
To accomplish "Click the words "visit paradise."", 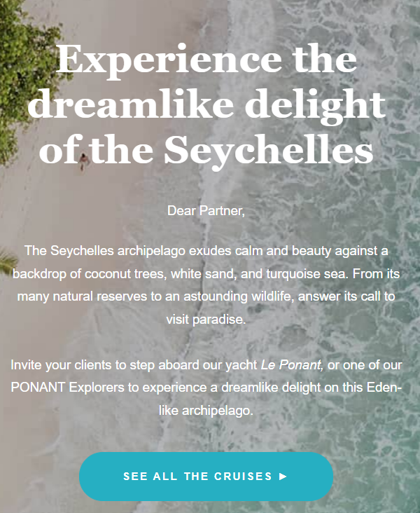I will 206,319.
